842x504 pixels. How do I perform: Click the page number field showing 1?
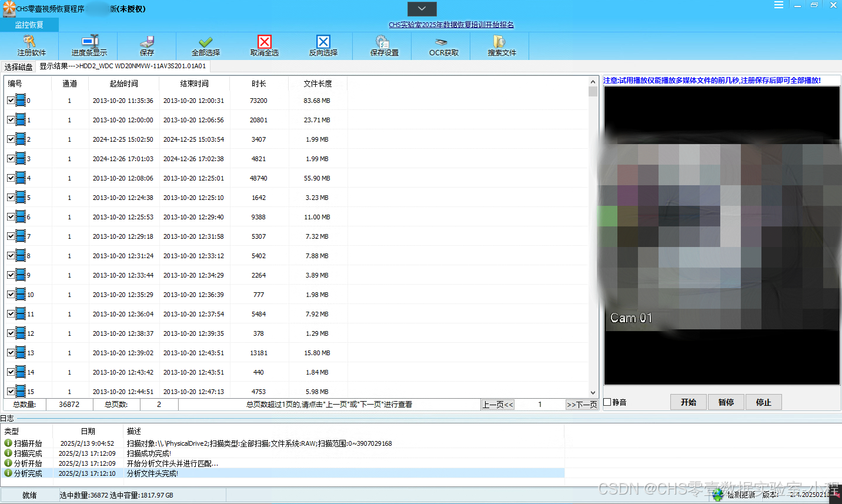click(x=540, y=405)
